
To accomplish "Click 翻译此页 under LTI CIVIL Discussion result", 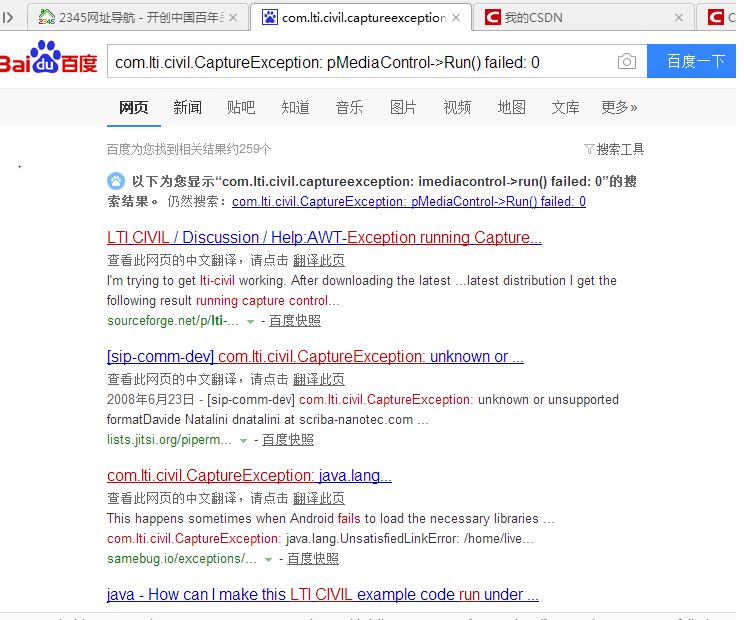I will (x=319, y=260).
